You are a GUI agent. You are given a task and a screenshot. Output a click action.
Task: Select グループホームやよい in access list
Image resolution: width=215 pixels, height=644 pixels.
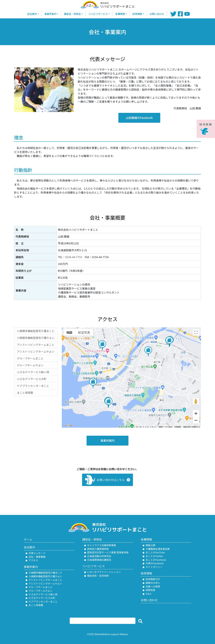36,365
